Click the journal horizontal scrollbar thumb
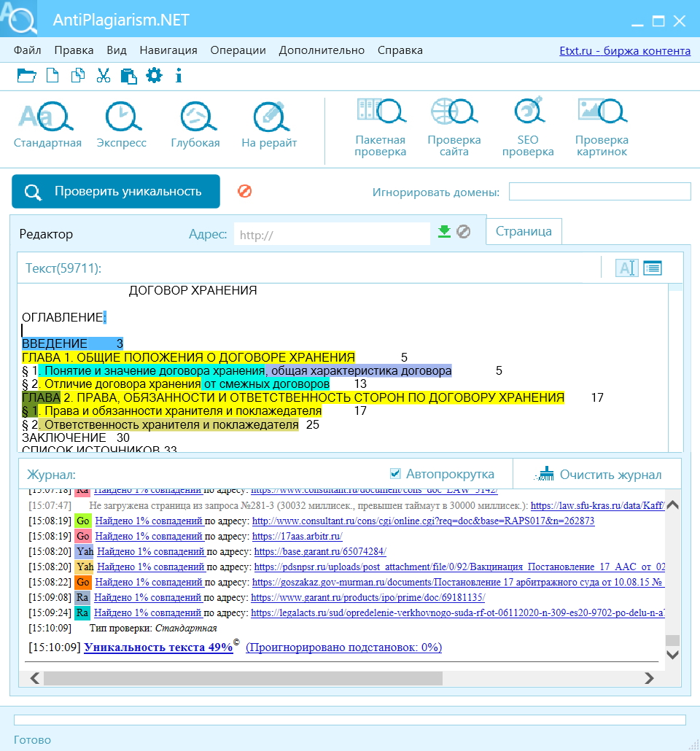 [243, 678]
